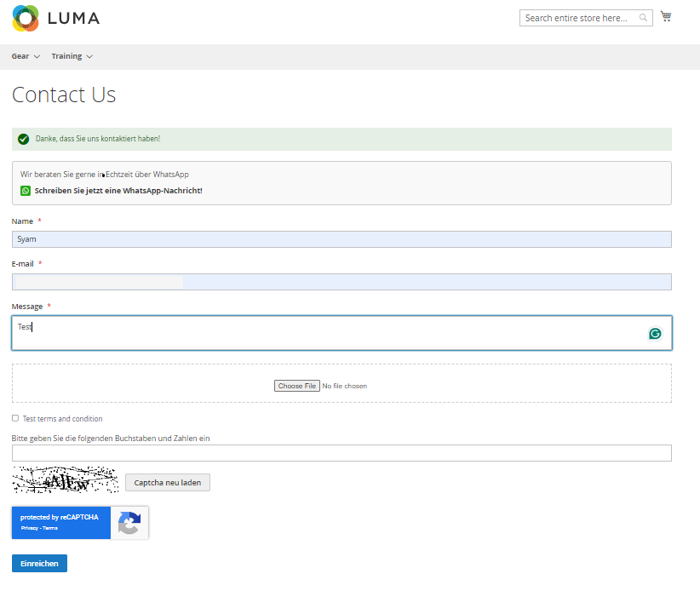Open the Gear menu item
This screenshot has width=700, height=591.
click(x=20, y=56)
